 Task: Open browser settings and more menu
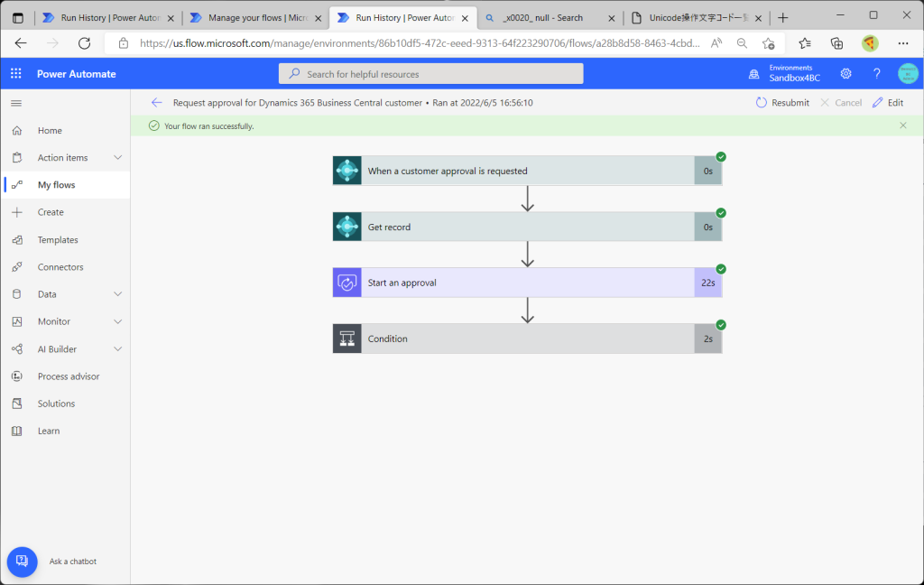coord(902,43)
